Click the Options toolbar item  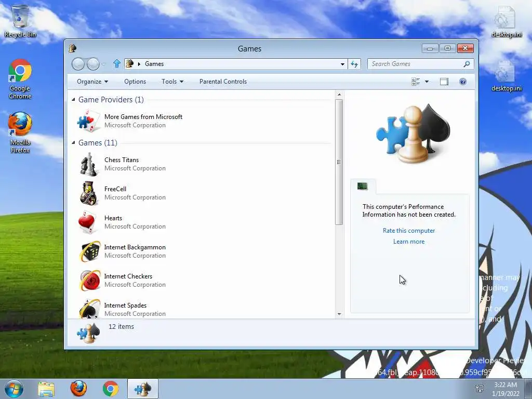[x=135, y=82]
